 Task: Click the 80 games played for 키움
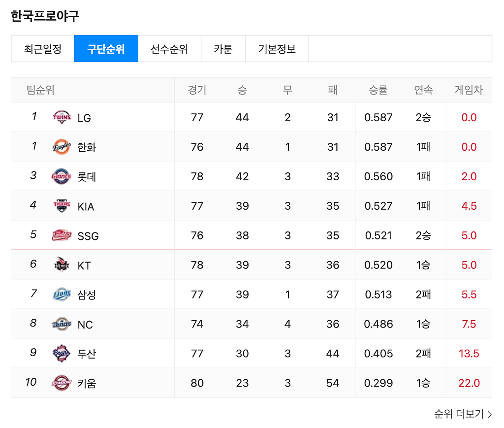197,383
